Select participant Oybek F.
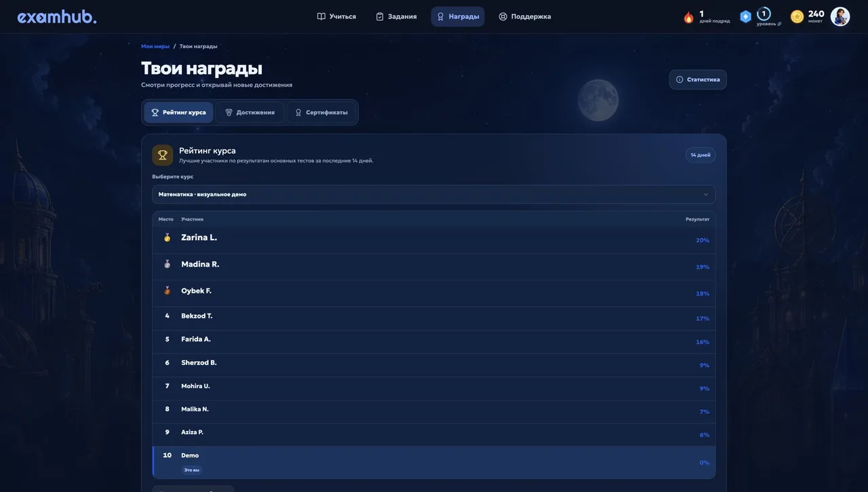The image size is (868, 492). 196,290
